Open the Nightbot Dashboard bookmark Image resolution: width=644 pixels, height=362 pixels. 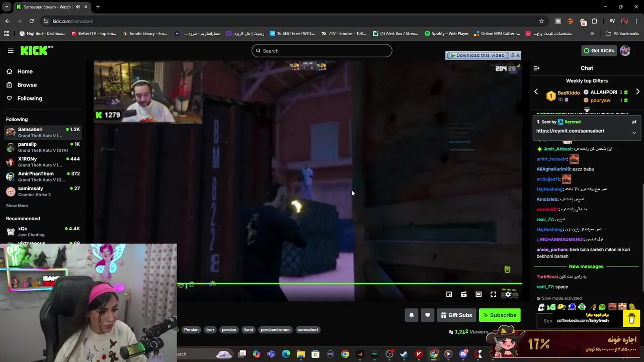click(x=42, y=34)
